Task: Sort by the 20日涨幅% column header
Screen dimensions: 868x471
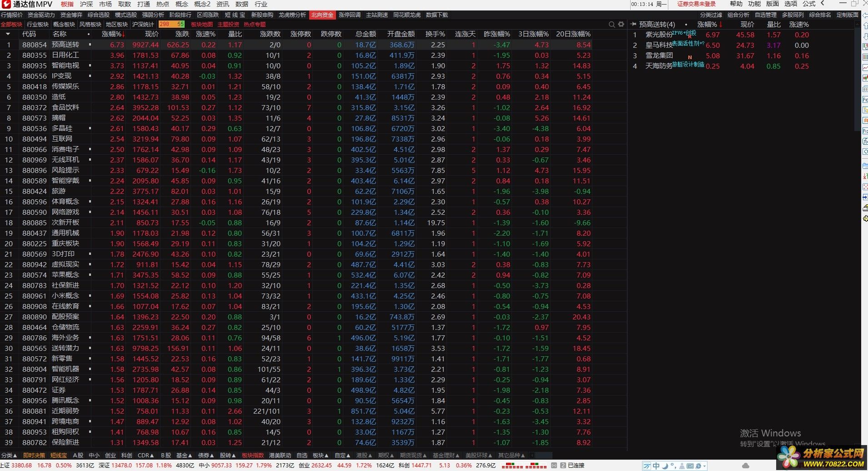Action: (573, 34)
